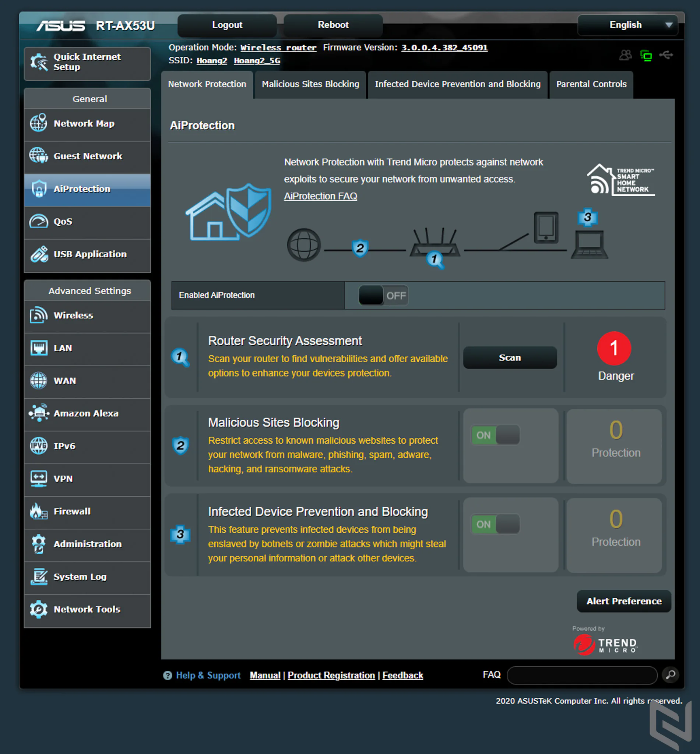Click the Malicious Sites Blocking protection count

click(x=616, y=430)
